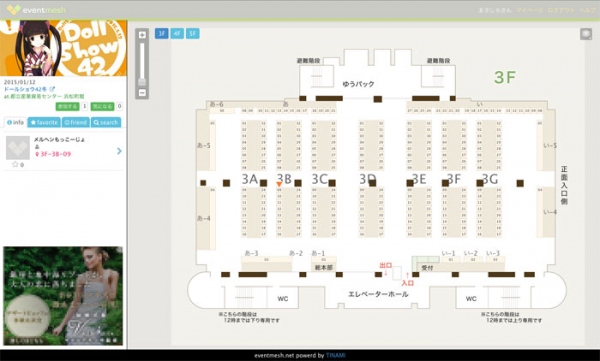Click the エレベーターホール label on map

[378, 294]
